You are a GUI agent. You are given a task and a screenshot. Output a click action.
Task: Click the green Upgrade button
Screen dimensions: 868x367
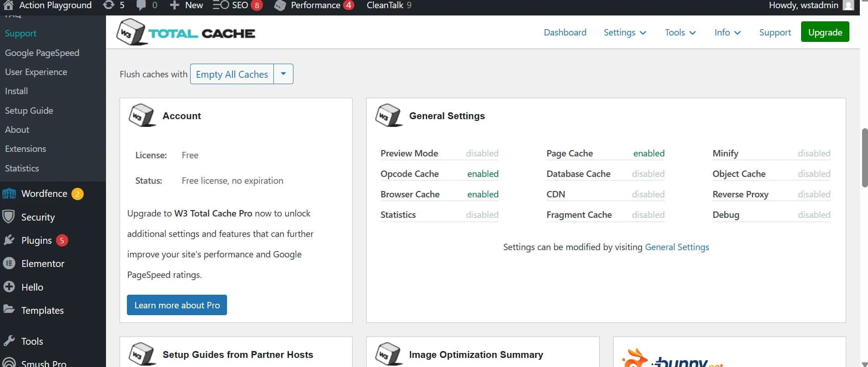[825, 32]
